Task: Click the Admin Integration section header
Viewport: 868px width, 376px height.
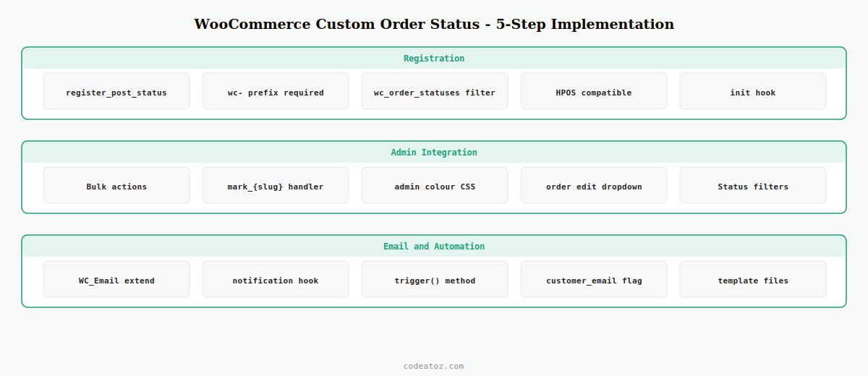Action: [434, 153]
